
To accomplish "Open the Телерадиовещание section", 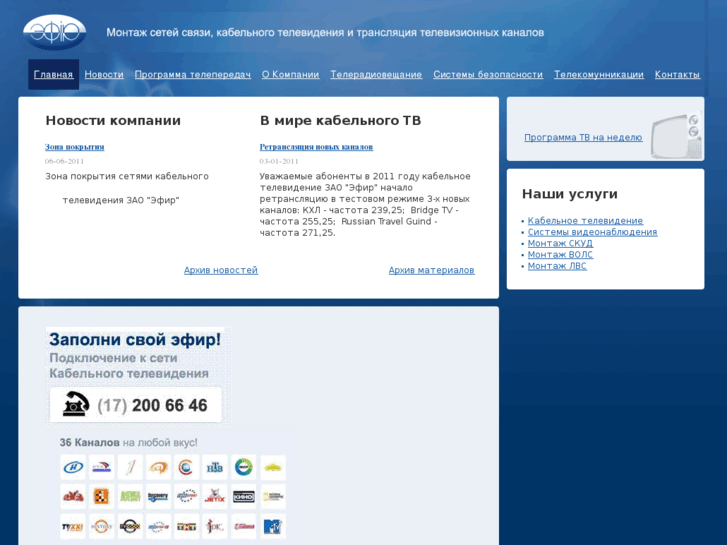I will click(376, 74).
